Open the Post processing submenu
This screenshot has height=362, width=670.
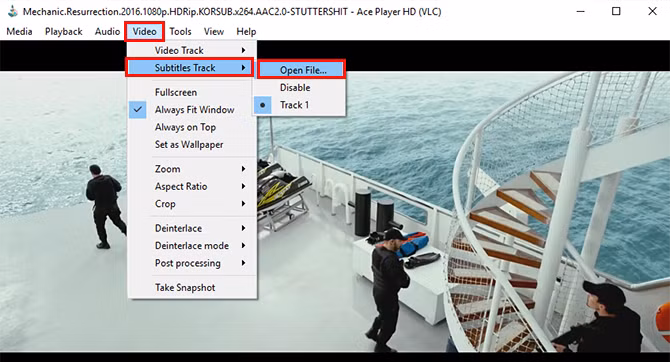[x=192, y=263]
